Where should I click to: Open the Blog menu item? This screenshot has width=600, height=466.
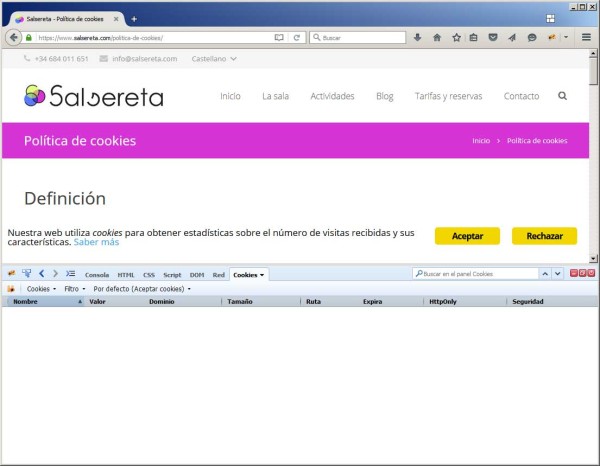coord(385,96)
